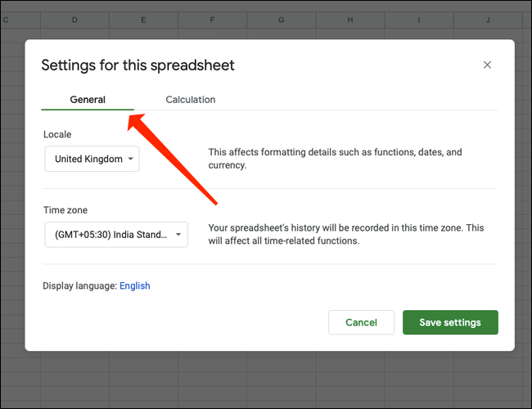Select column J header in the background sheet
This screenshot has height=409, width=532.
[487, 19]
